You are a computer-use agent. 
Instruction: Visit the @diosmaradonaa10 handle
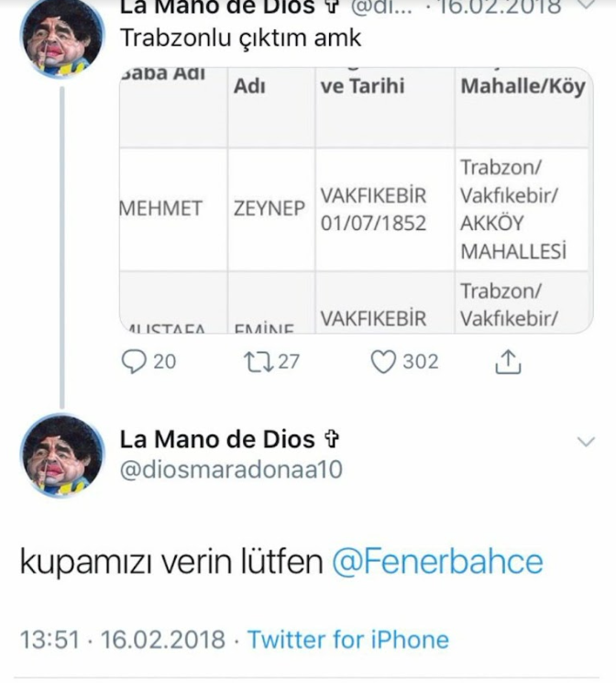[x=231, y=469]
